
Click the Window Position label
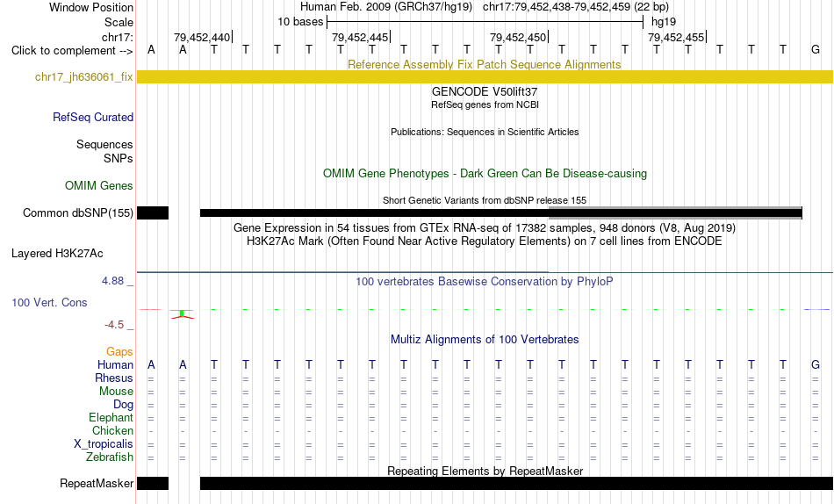[x=91, y=7]
